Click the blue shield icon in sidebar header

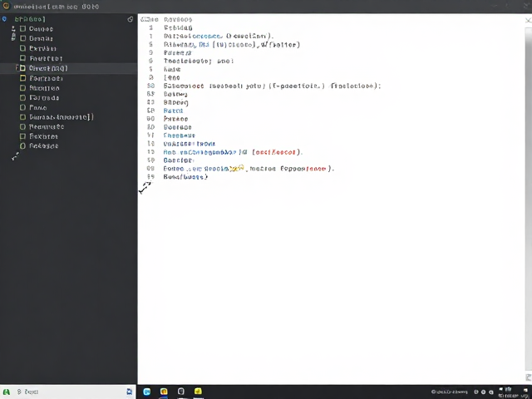[x=4, y=19]
